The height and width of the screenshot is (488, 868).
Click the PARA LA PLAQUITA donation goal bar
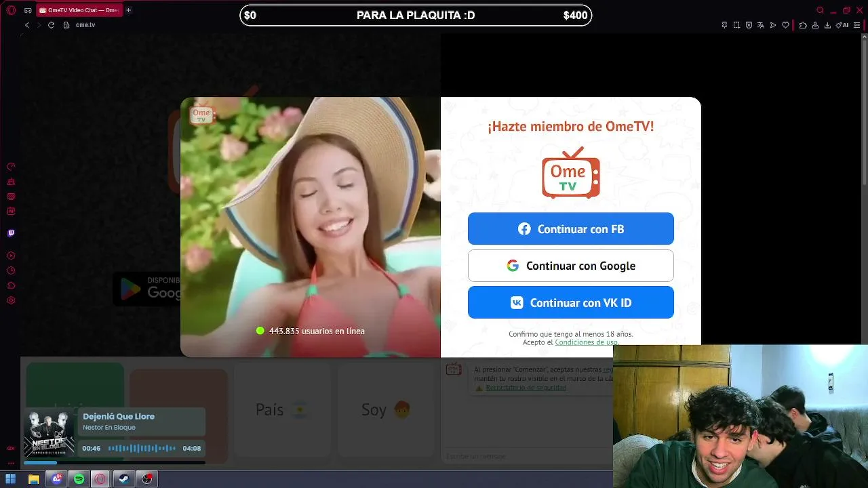click(x=416, y=16)
